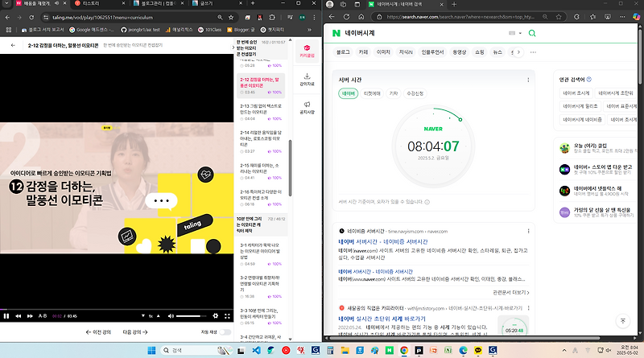Viewport: 644px width, 358px height.
Task: Show more Naver category tabs arrow
Action: (518, 52)
